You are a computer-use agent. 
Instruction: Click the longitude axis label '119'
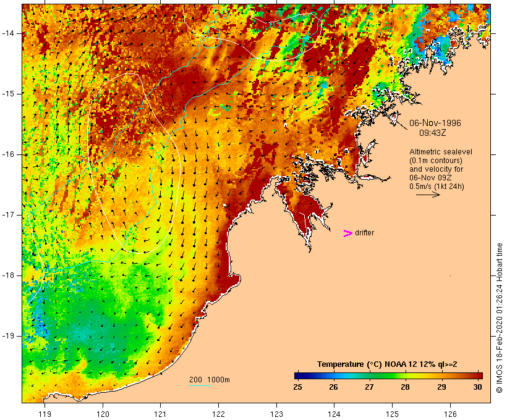click(45, 414)
